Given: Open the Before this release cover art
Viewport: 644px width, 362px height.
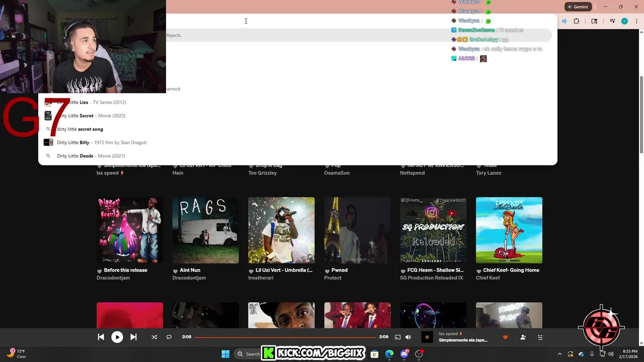Looking at the screenshot, I should coord(130,230).
